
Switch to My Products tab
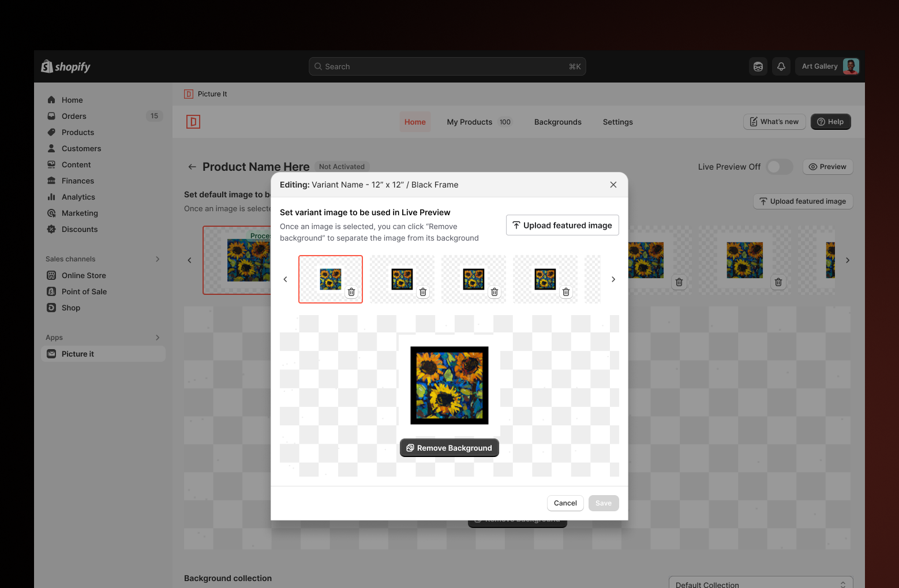[479, 122]
